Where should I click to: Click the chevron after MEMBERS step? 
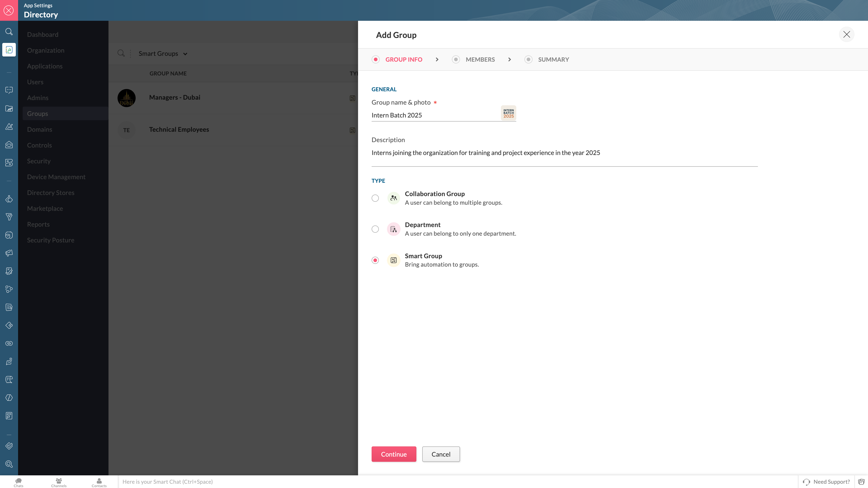509,60
